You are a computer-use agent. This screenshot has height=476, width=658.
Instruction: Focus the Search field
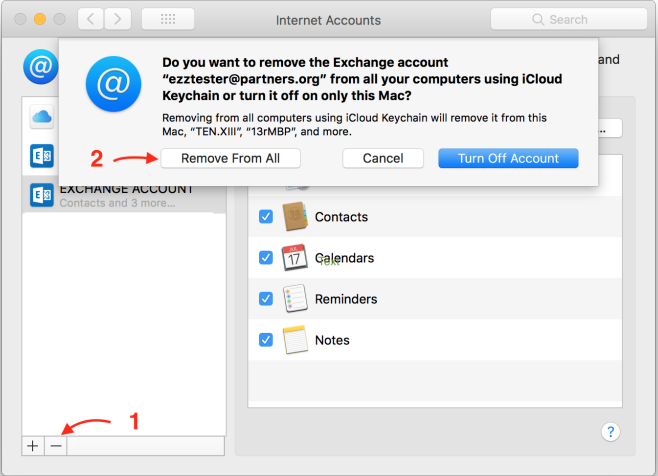point(569,19)
